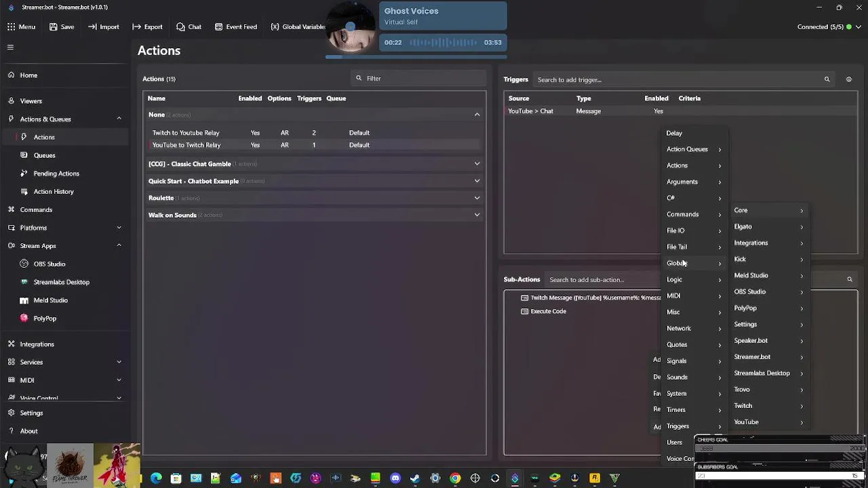Screen dimensions: 868x488
Task: Open the Pending Actions sidebar icon
Action: 24,174
